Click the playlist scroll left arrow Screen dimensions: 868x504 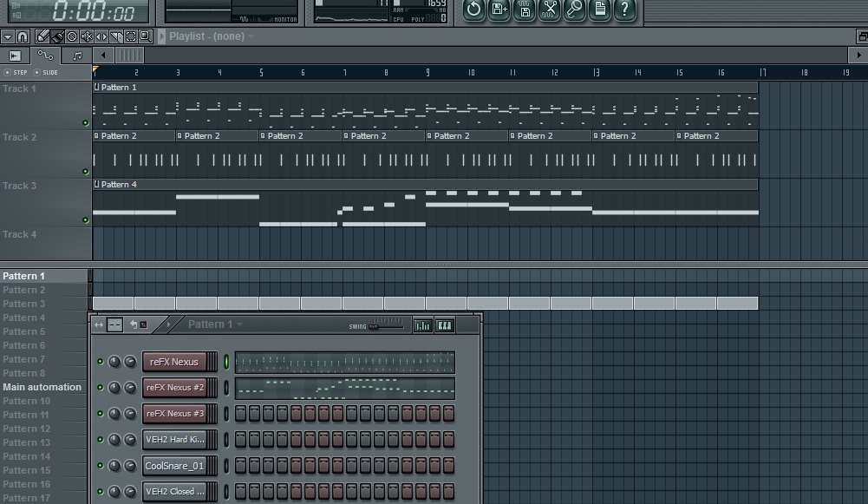103,56
